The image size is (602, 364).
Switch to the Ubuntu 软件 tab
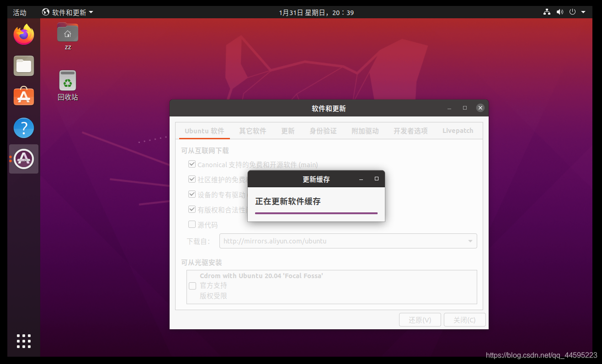(x=204, y=131)
